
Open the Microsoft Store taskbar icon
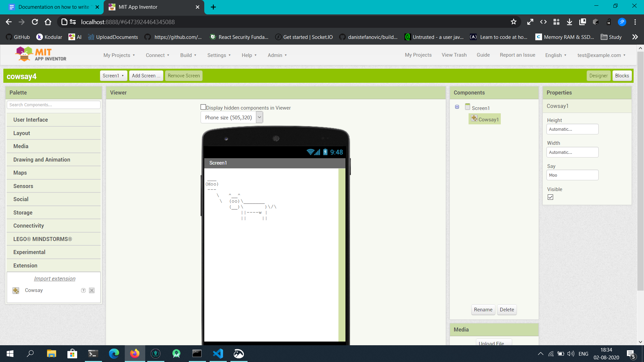point(72,354)
